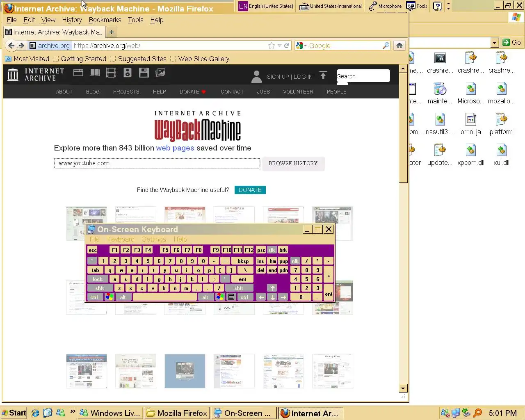Click the search magnifier in Google box
The width and height of the screenshot is (525, 420).
coord(386,46)
